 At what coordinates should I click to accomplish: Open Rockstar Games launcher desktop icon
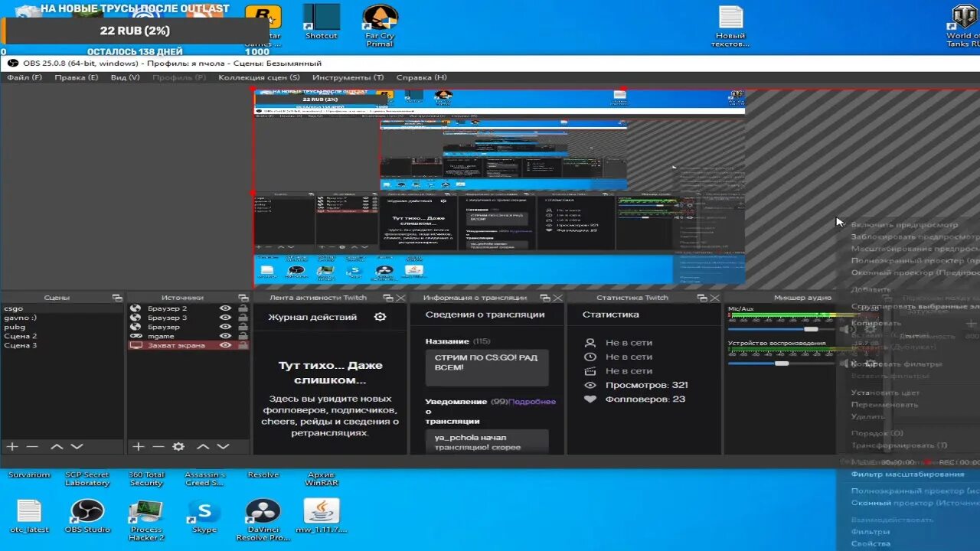263,25
